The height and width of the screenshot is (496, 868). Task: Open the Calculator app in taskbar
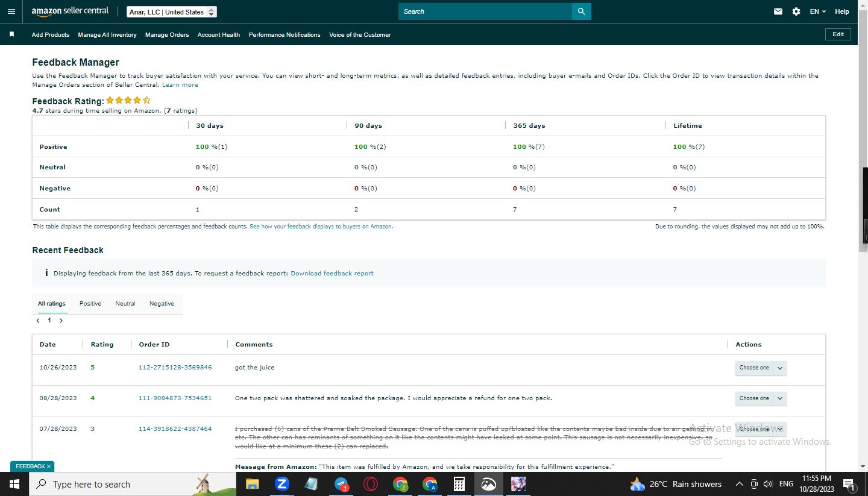click(x=459, y=484)
